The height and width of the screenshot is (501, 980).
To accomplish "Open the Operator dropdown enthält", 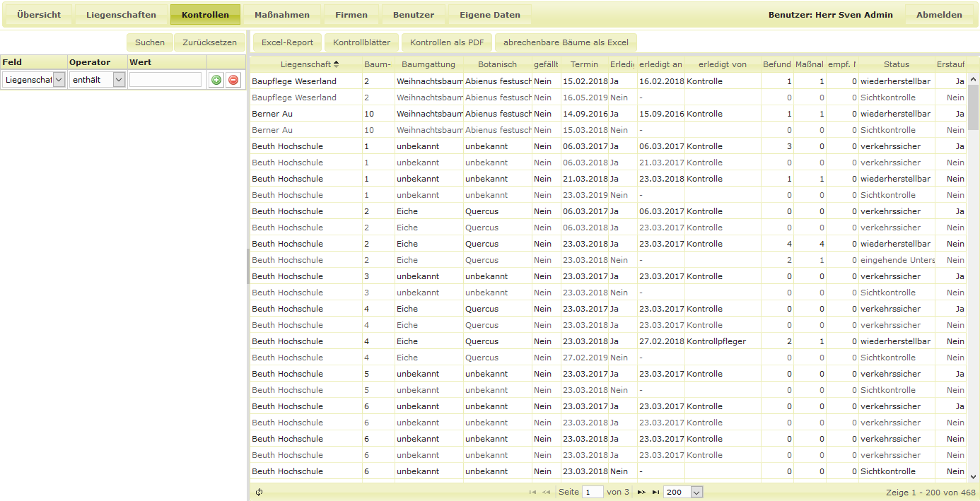I will [x=98, y=80].
